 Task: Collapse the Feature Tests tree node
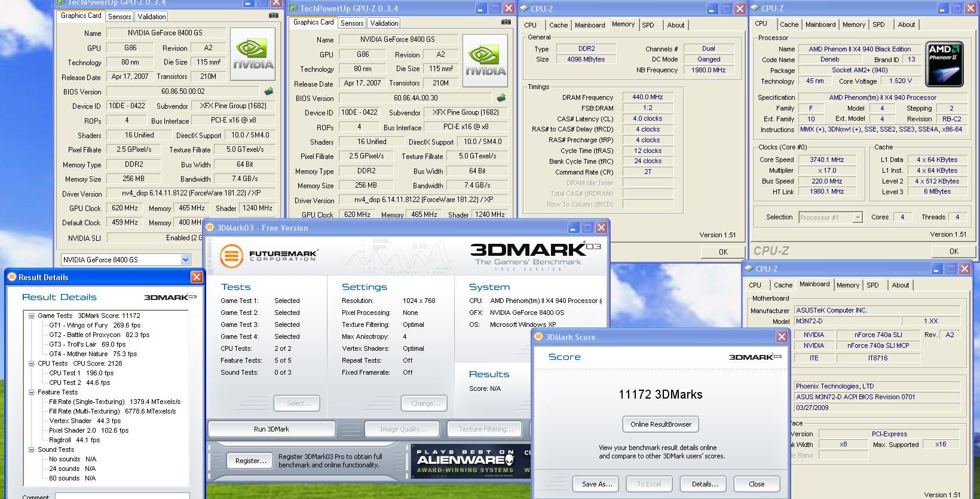point(31,392)
